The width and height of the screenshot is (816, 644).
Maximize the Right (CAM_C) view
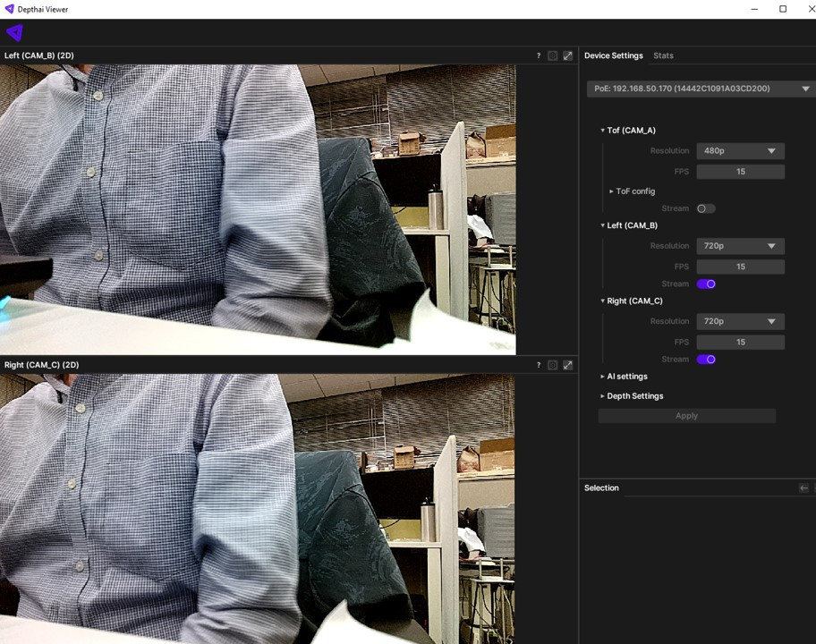tap(567, 365)
